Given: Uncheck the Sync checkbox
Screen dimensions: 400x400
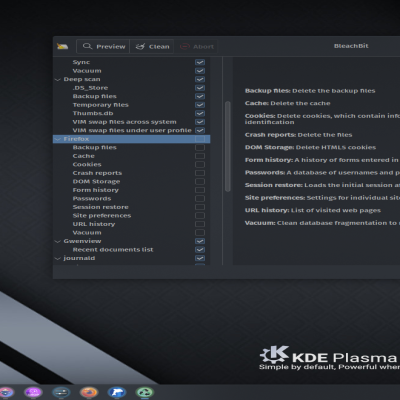Looking at the screenshot, I should [200, 62].
